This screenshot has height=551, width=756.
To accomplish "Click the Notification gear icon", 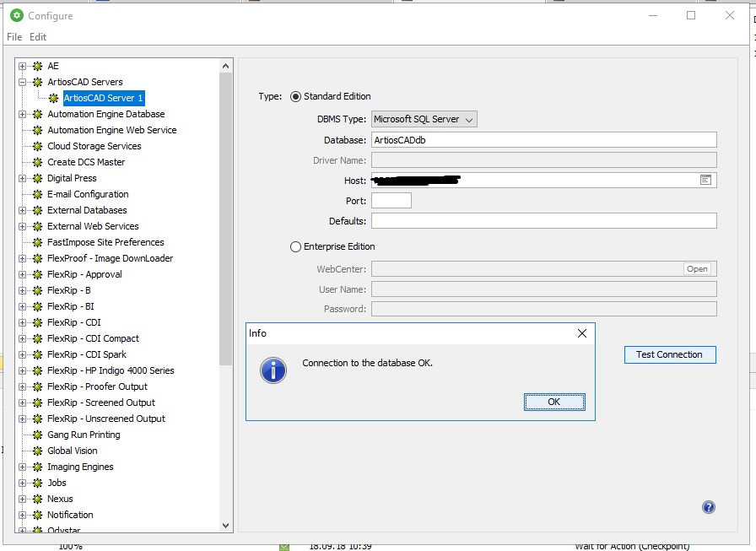I will tap(38, 515).
